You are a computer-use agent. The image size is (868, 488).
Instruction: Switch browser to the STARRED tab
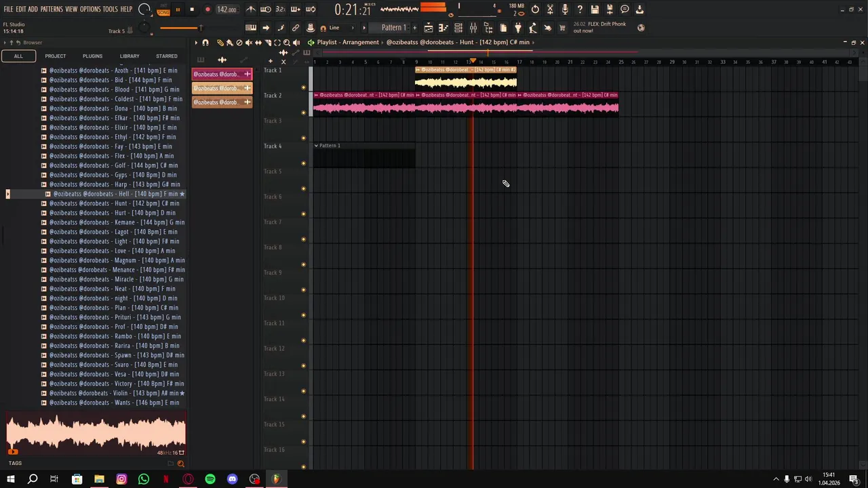click(x=167, y=56)
